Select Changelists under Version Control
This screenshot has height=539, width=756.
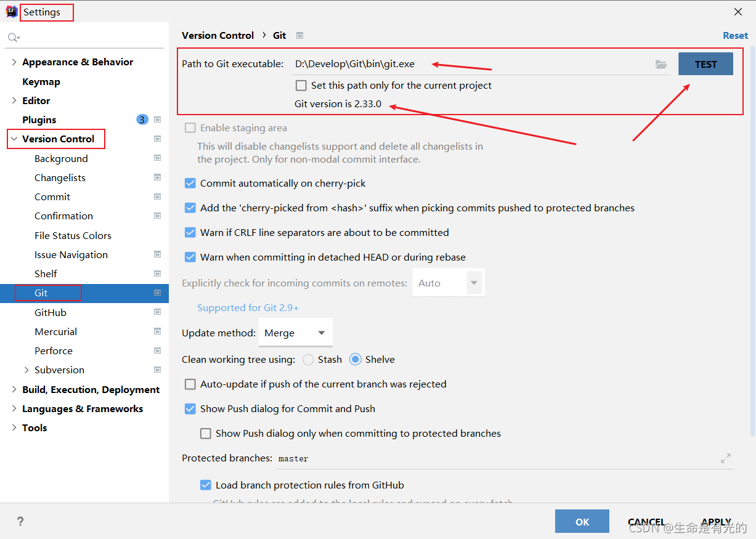(60, 177)
